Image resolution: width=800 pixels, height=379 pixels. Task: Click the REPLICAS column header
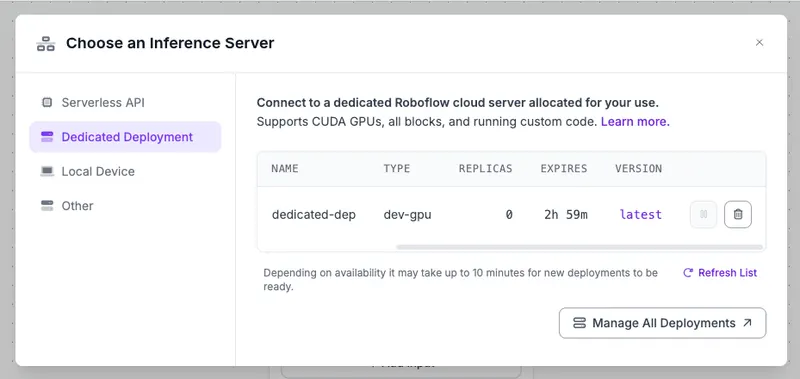485,169
